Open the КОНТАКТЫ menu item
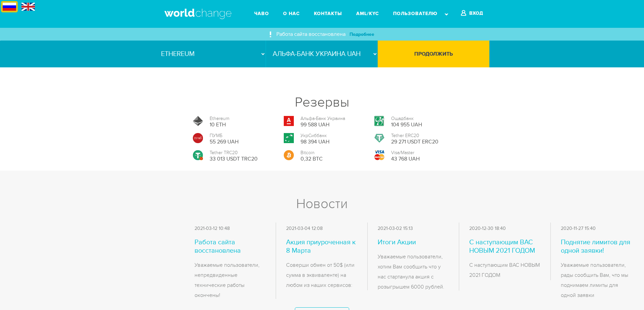Image resolution: width=644 pixels, height=310 pixels. pos(327,13)
